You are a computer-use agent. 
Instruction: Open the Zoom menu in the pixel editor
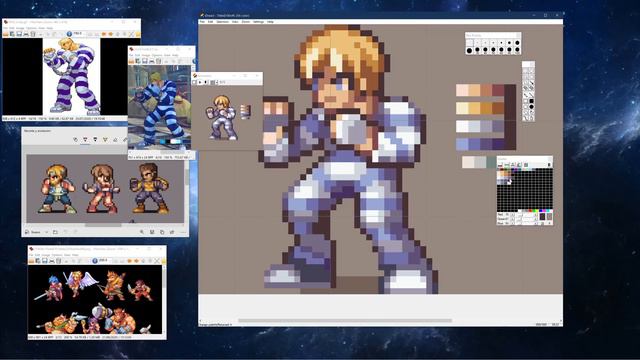(x=246, y=22)
